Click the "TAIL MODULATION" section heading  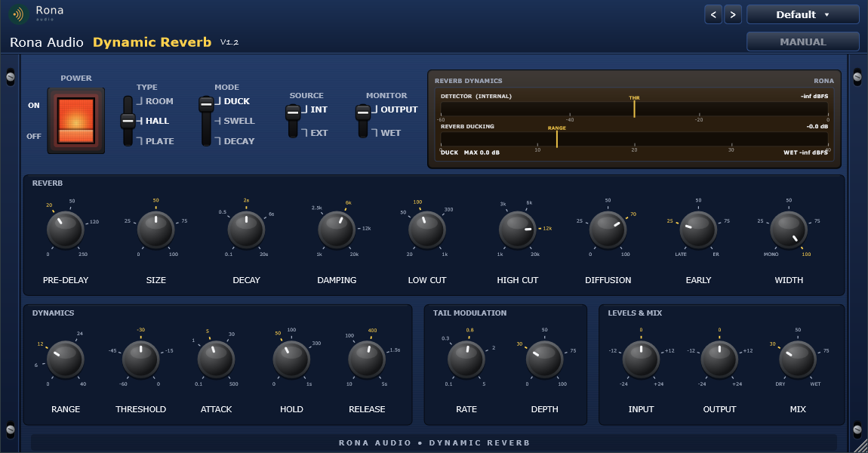469,313
